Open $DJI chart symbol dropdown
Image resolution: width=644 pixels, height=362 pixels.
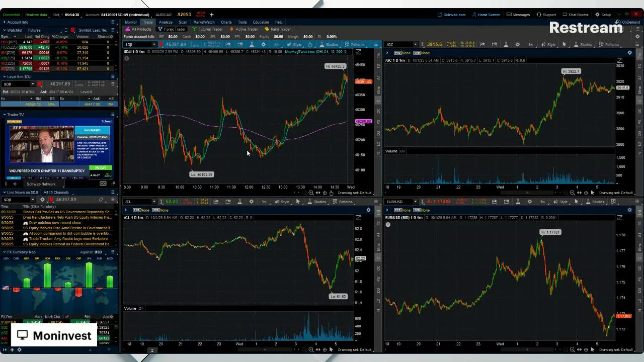154,45
